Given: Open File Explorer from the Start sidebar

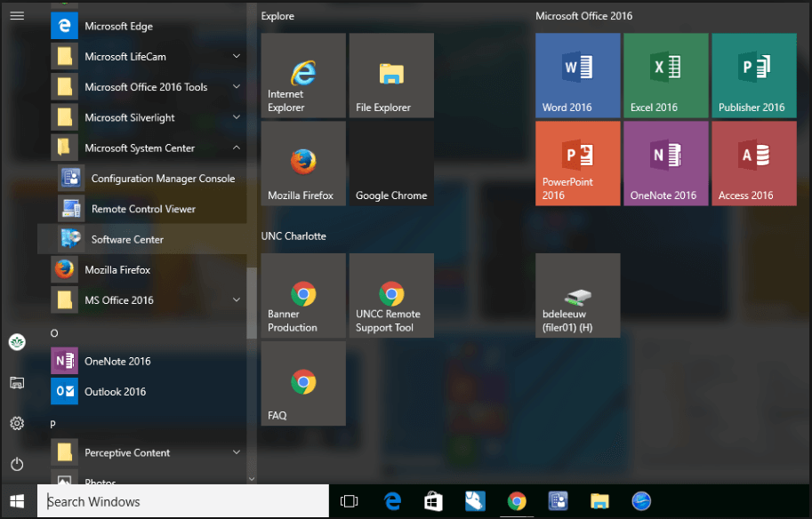Looking at the screenshot, I should click(x=17, y=383).
